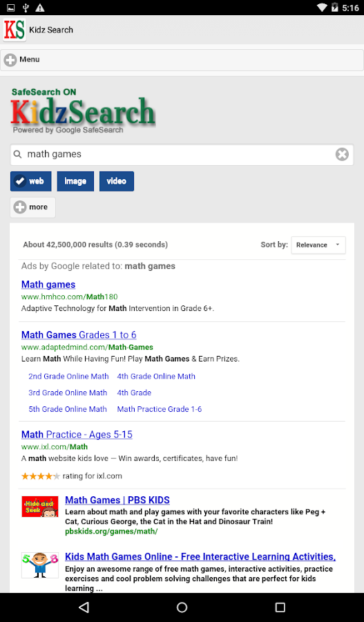Open Math Practice - Ages 5-15 link
Image resolution: width=364 pixels, height=622 pixels.
click(x=77, y=435)
